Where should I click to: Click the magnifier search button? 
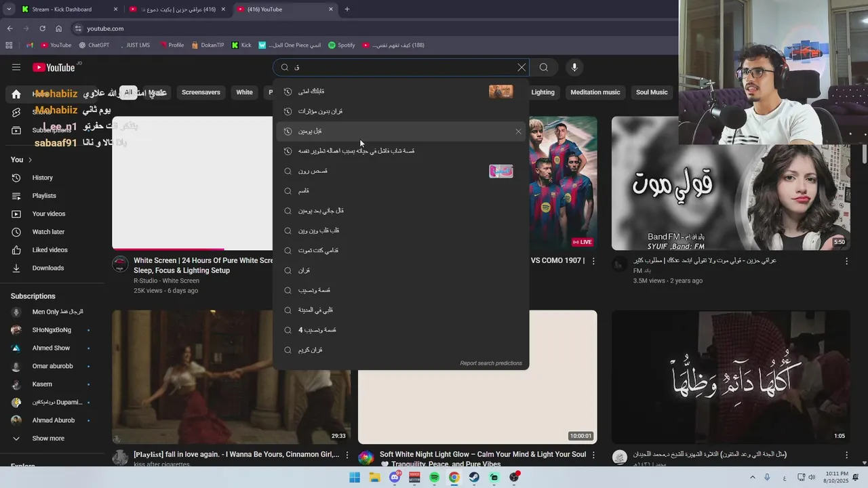tap(544, 67)
